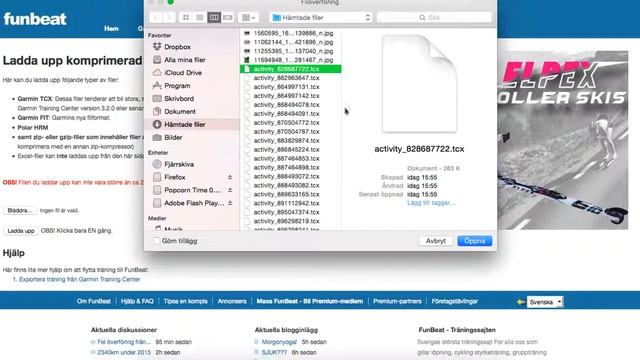This screenshot has height=360, width=640.
Task: Click the Elpex Roller Skis advertisement
Action: pos(562,140)
